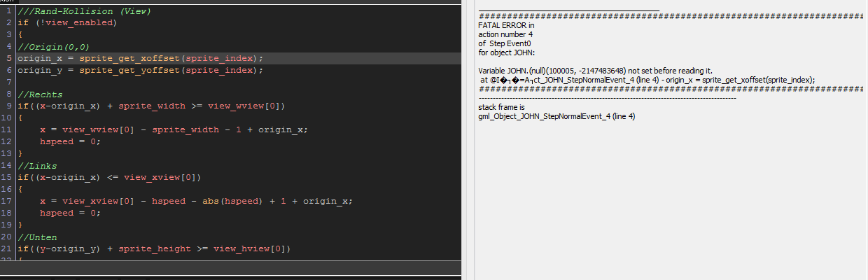Viewport: 868px width, 280px height.
Task: Place cursor on the view_wview if condition
Action: tap(151, 106)
